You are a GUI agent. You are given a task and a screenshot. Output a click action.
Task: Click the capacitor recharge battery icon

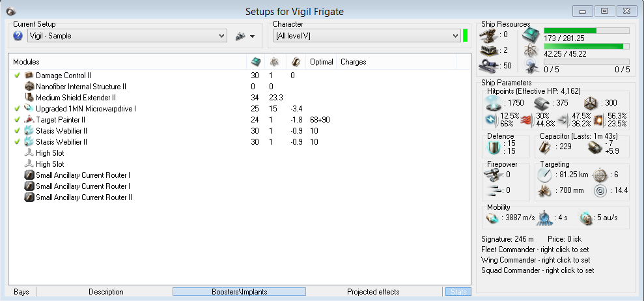[x=595, y=147]
